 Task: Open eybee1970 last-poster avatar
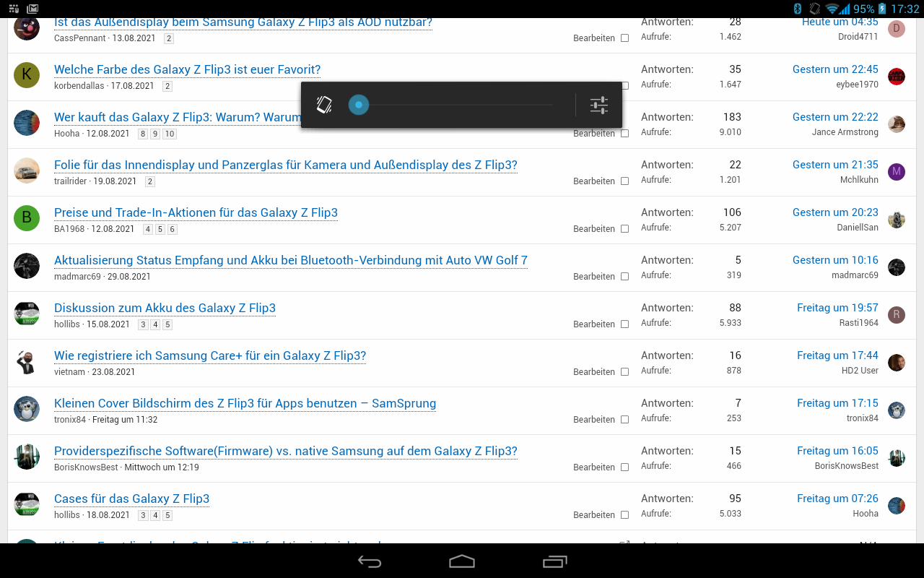(x=897, y=77)
